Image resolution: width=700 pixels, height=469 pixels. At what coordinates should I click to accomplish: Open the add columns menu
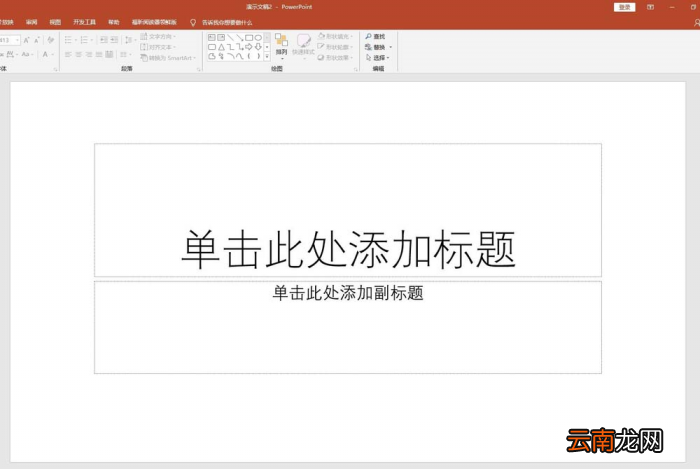(x=125, y=54)
